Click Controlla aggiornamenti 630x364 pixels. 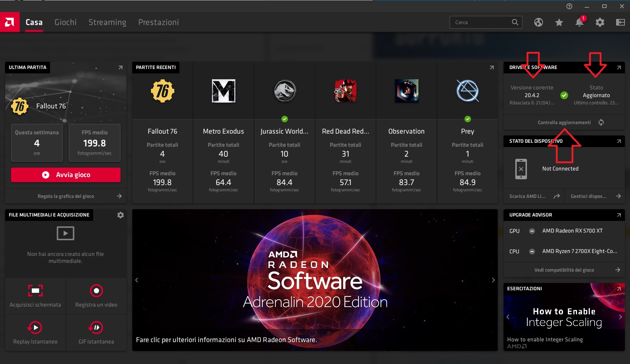[564, 122]
